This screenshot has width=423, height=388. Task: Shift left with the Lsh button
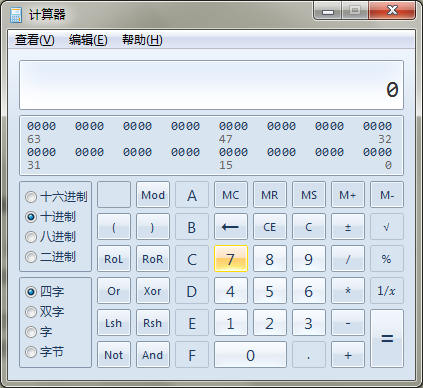(x=114, y=323)
